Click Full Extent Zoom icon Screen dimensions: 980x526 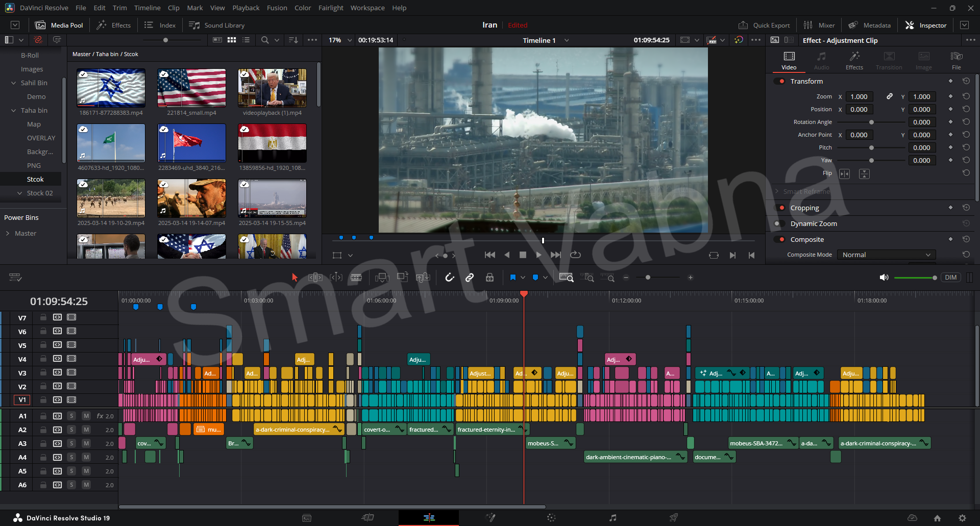click(567, 278)
